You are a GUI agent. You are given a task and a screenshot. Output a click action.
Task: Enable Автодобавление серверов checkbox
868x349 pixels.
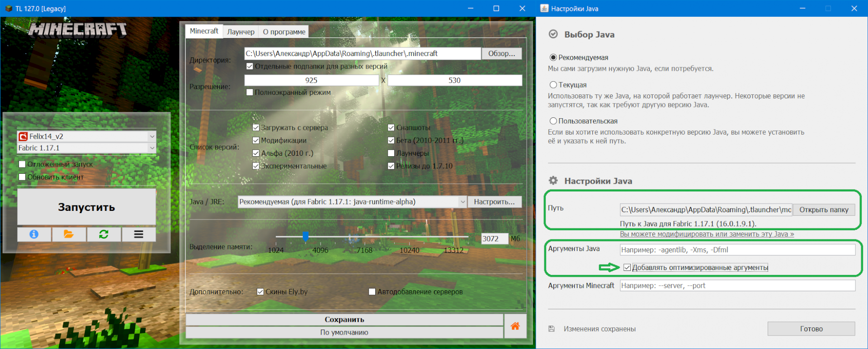click(x=372, y=292)
